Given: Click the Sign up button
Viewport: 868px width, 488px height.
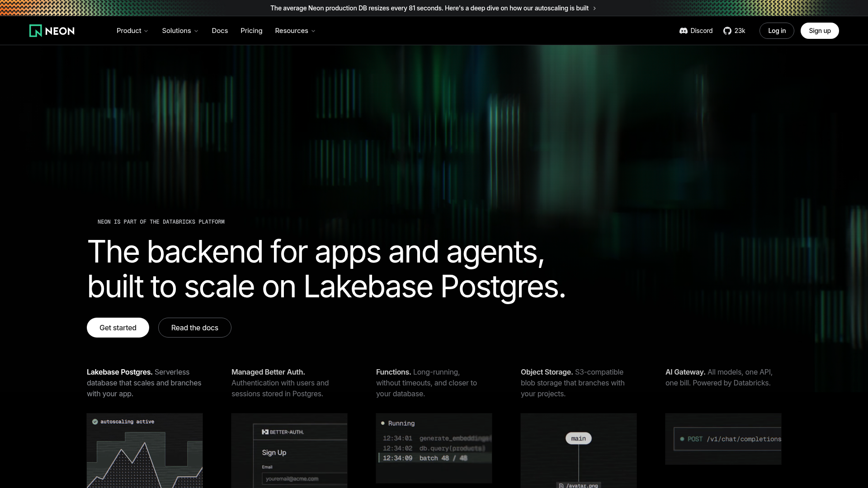Looking at the screenshot, I should (820, 31).
